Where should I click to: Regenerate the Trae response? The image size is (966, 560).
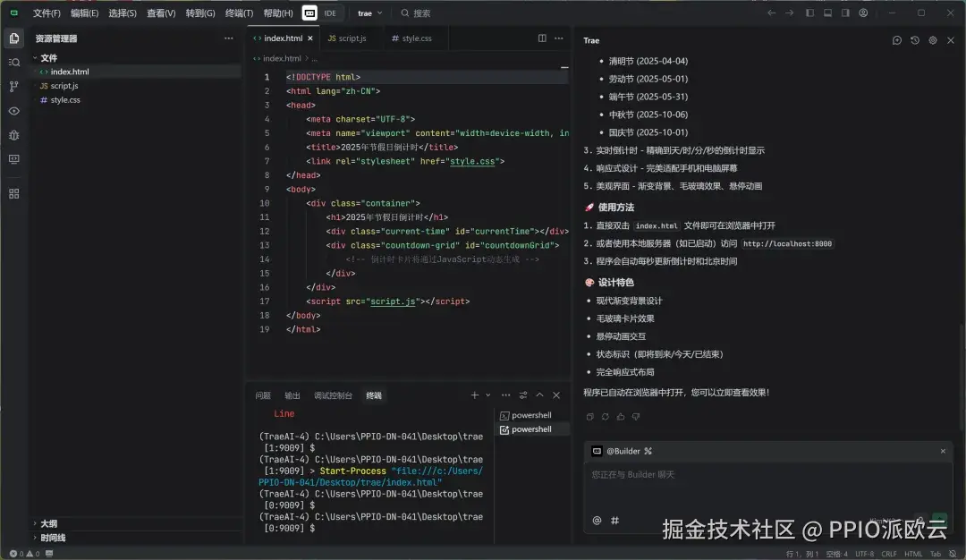point(605,417)
